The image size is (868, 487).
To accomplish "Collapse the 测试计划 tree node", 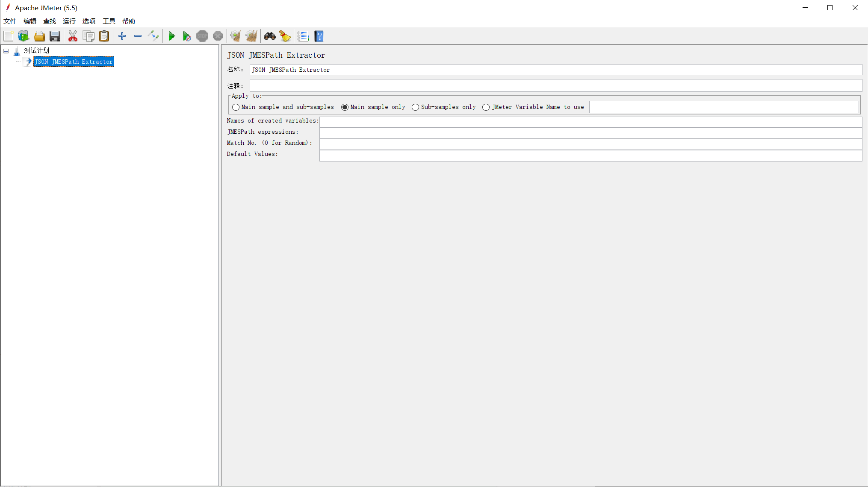I will point(6,51).
